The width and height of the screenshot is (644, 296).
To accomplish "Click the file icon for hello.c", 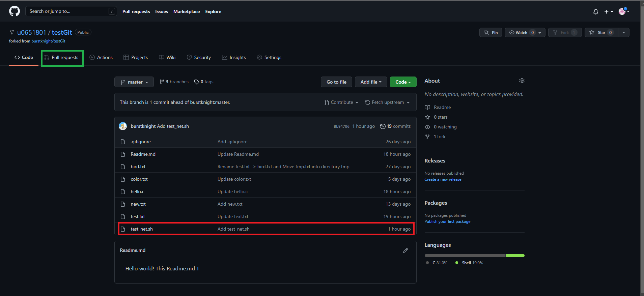I will pyautogui.click(x=123, y=192).
